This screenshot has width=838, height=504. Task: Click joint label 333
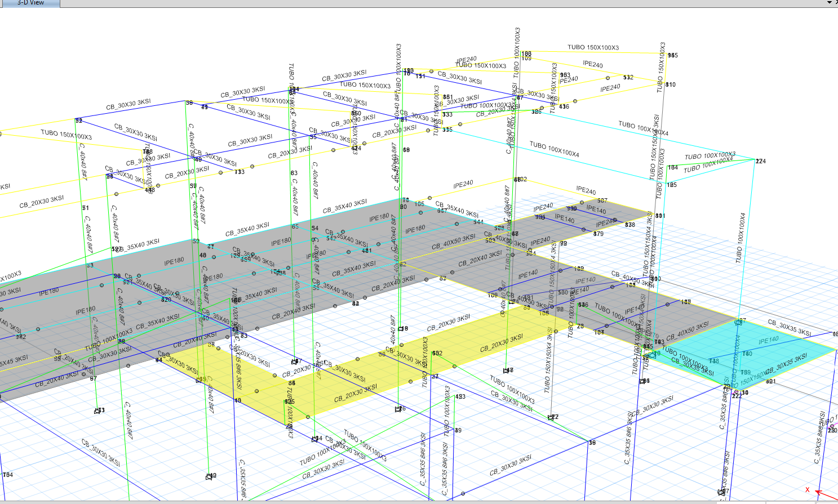pos(447,114)
